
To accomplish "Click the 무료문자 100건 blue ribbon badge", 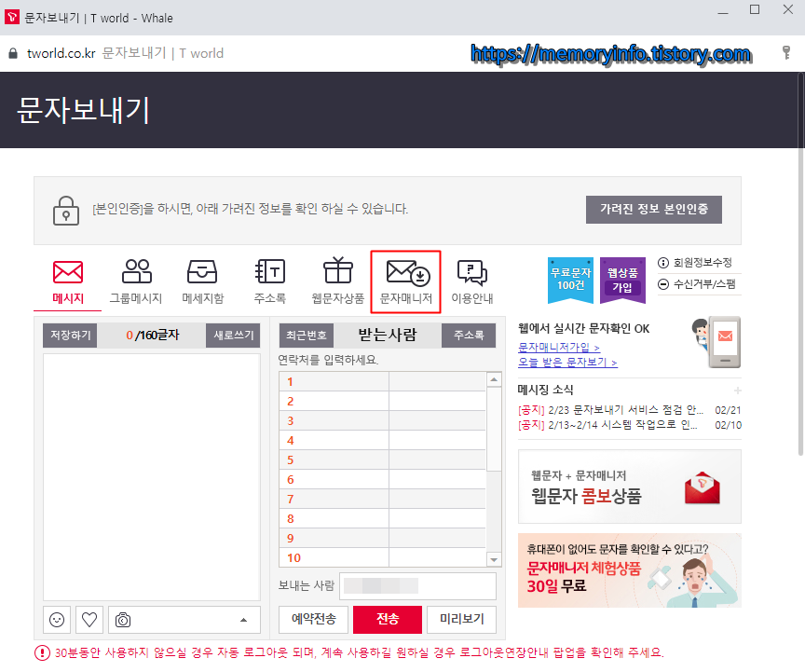I will 570,280.
